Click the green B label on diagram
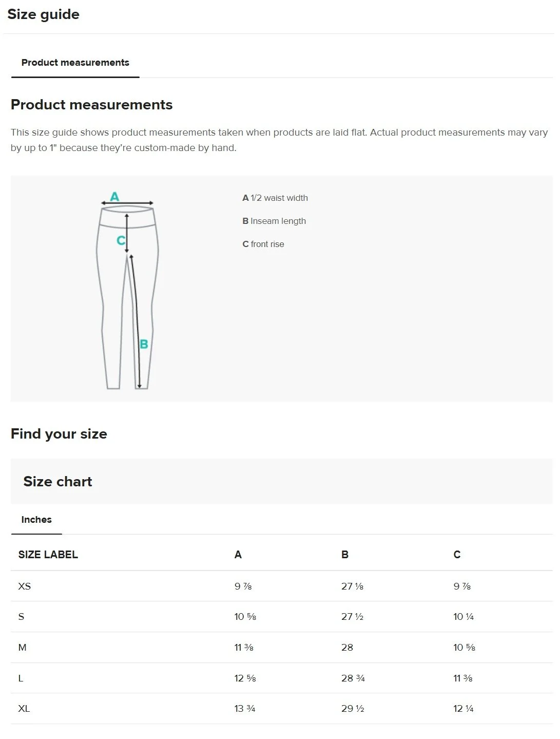 click(144, 344)
